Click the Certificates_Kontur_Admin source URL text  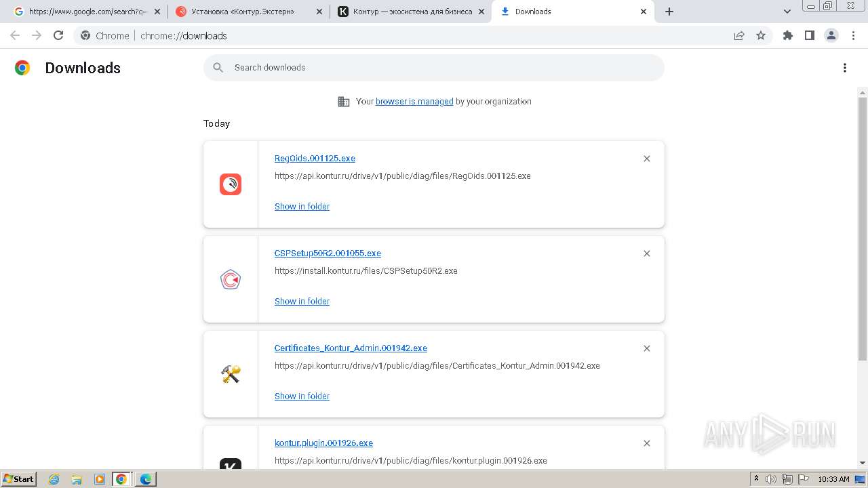437,365
